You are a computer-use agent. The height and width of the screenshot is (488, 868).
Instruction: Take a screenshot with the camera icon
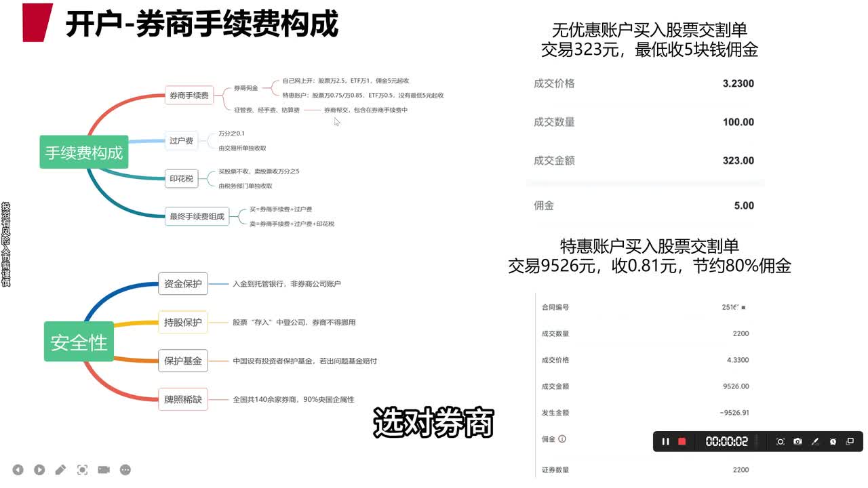click(x=797, y=441)
